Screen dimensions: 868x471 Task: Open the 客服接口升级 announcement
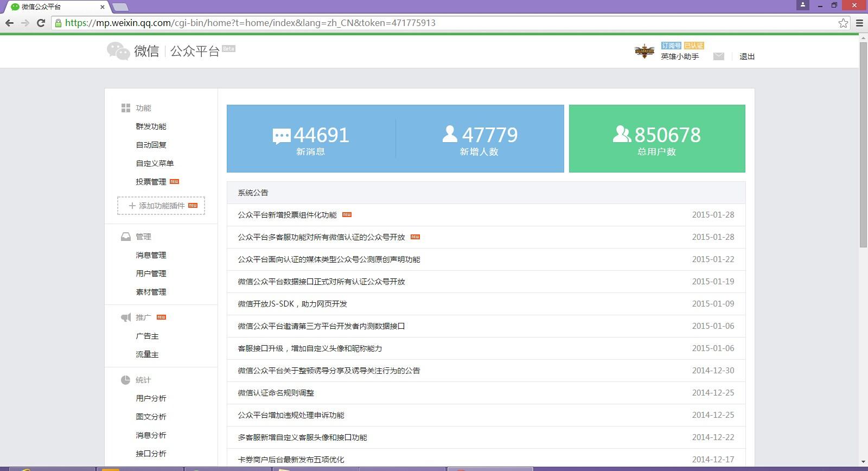(x=310, y=348)
